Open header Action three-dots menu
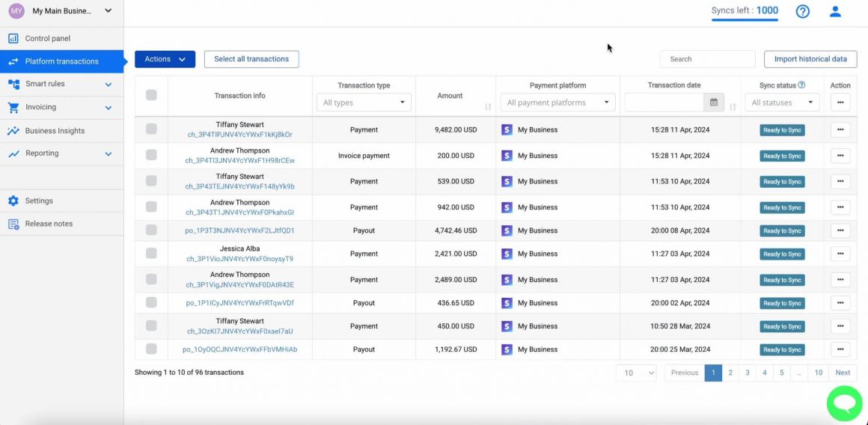The height and width of the screenshot is (425, 868). point(840,103)
